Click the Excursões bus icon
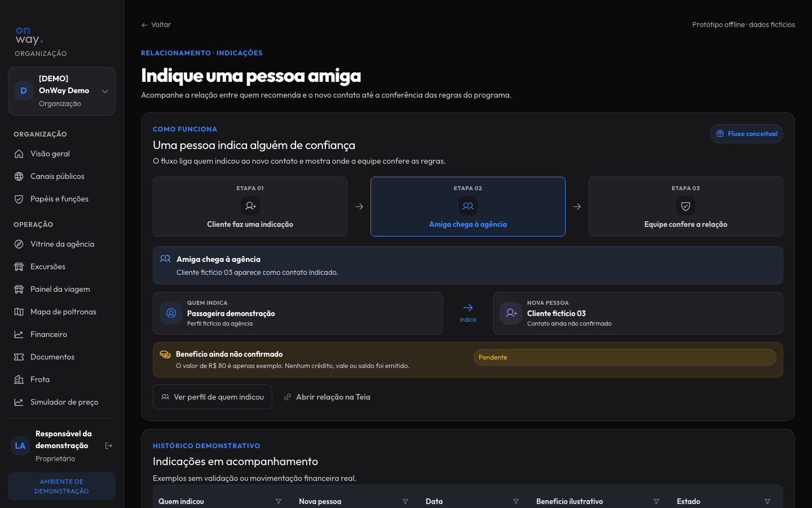This screenshot has height=508, width=812. (19, 266)
